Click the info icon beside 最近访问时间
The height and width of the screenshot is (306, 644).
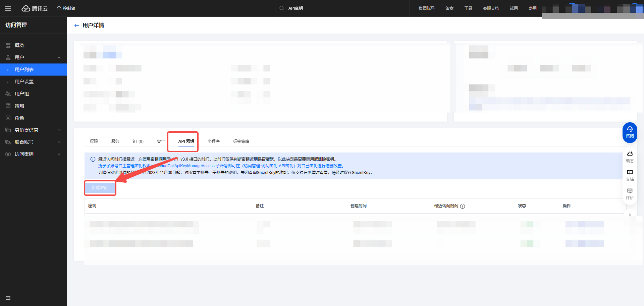[x=463, y=206]
